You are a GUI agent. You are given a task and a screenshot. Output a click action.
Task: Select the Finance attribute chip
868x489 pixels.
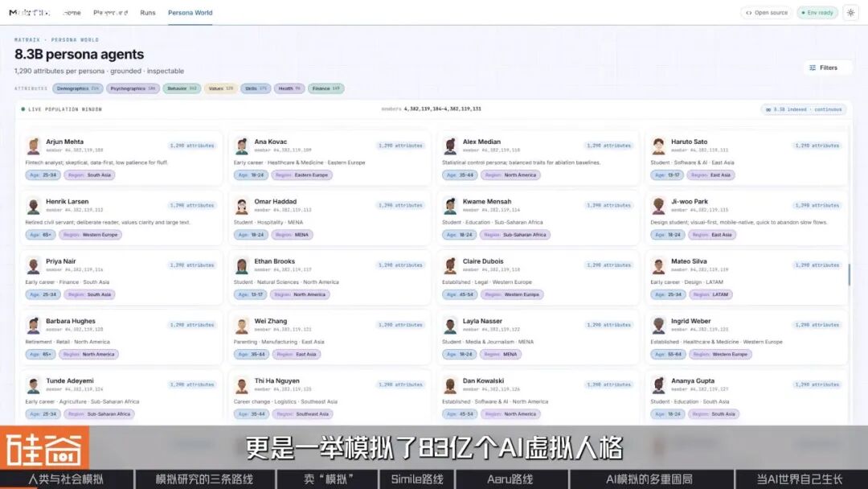(325, 88)
